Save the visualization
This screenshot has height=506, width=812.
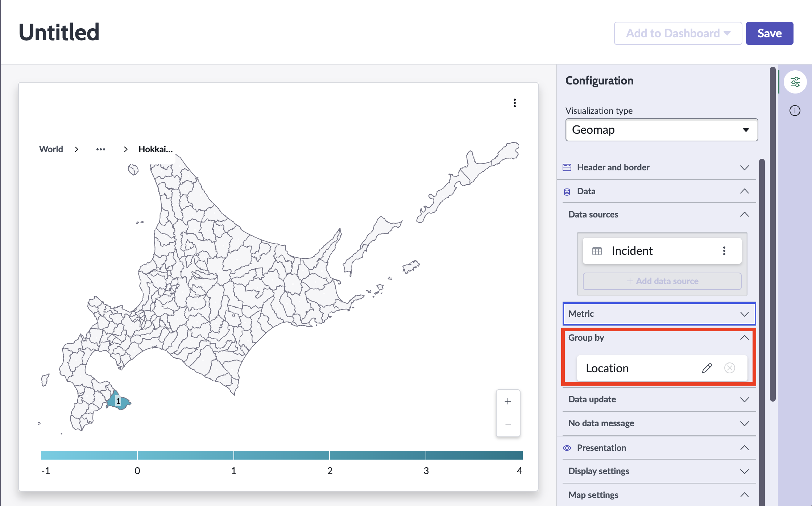pyautogui.click(x=769, y=33)
